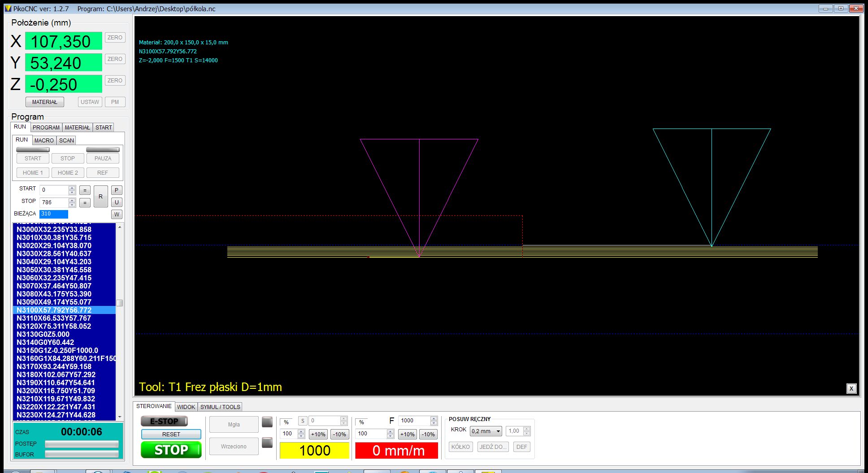Open the SYMUL / TOOLS tab

[x=220, y=407]
